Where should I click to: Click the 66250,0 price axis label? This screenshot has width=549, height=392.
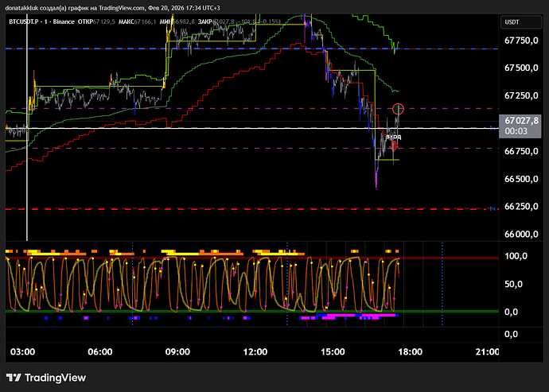pyautogui.click(x=523, y=207)
